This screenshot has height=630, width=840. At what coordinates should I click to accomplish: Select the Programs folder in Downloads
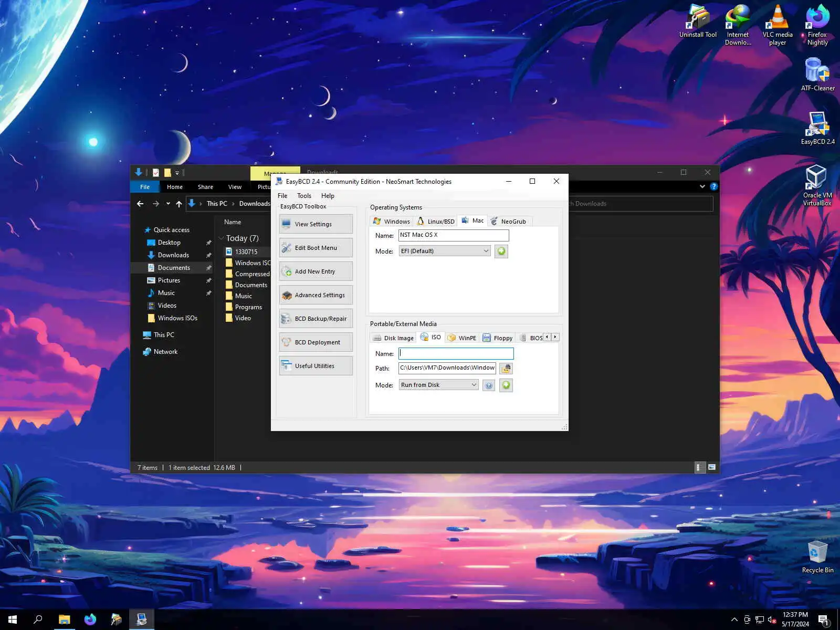click(248, 307)
